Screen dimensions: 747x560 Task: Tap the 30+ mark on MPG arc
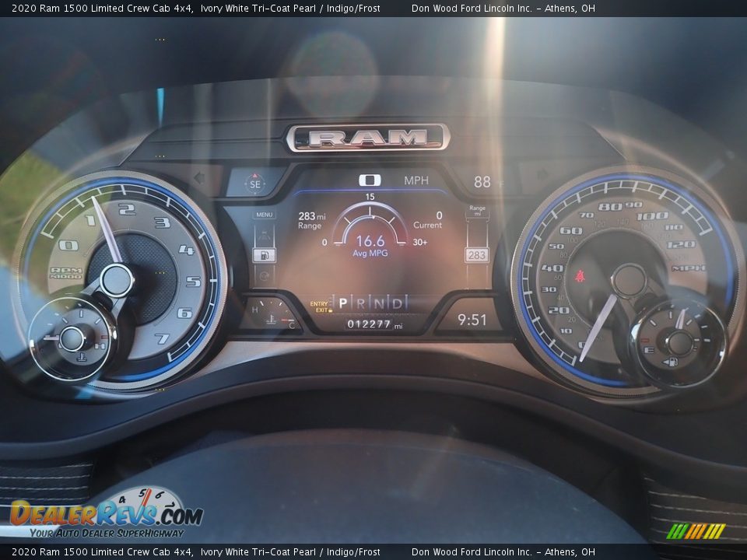tap(419, 243)
